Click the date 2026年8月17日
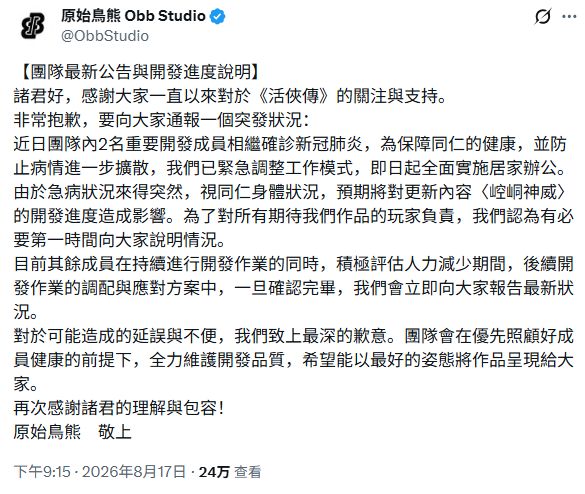Viewport: 585px width, 494px height. click(134, 472)
